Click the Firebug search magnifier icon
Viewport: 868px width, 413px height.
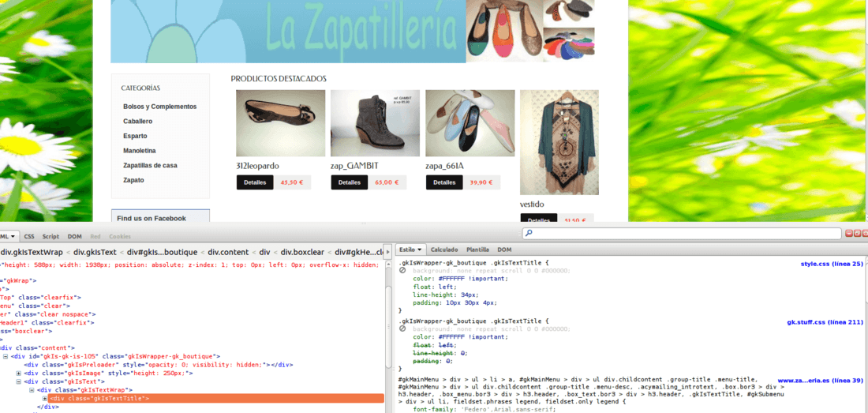coord(529,234)
